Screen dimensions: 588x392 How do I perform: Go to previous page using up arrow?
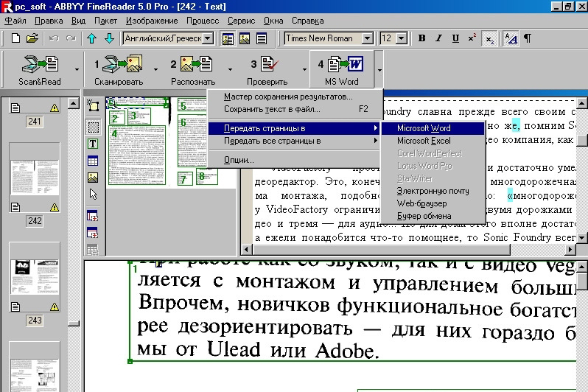click(91, 38)
